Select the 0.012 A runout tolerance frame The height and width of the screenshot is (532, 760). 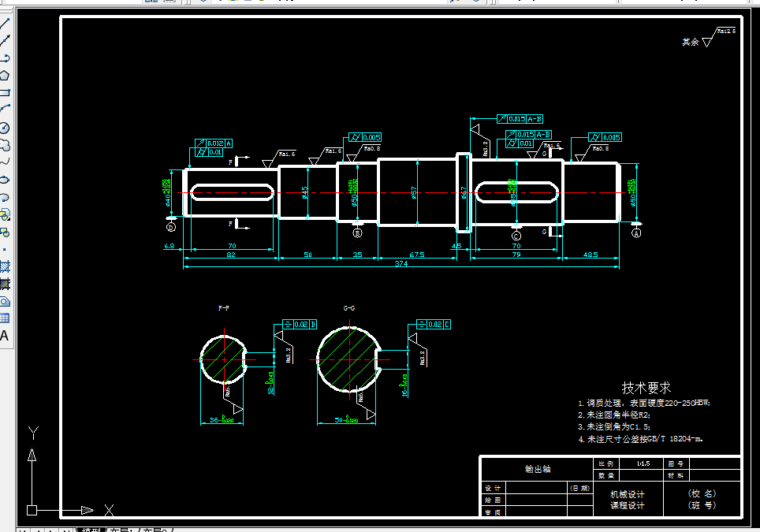click(x=214, y=143)
